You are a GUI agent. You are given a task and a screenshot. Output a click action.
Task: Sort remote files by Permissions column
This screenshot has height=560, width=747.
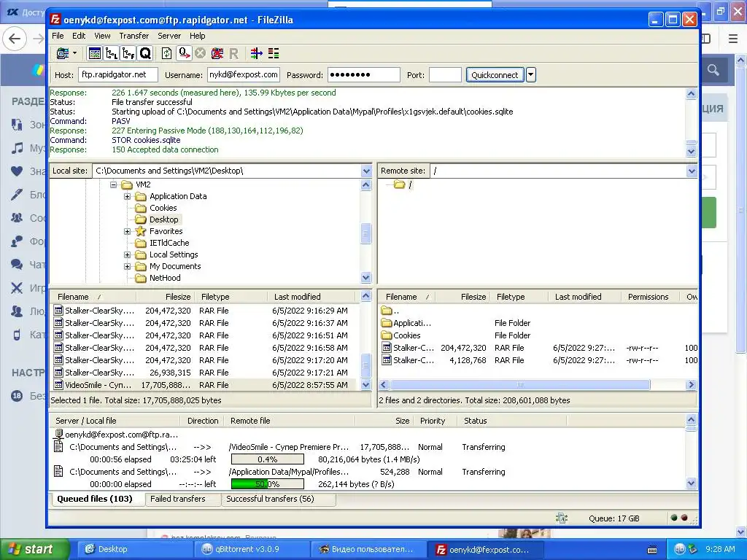(650, 297)
